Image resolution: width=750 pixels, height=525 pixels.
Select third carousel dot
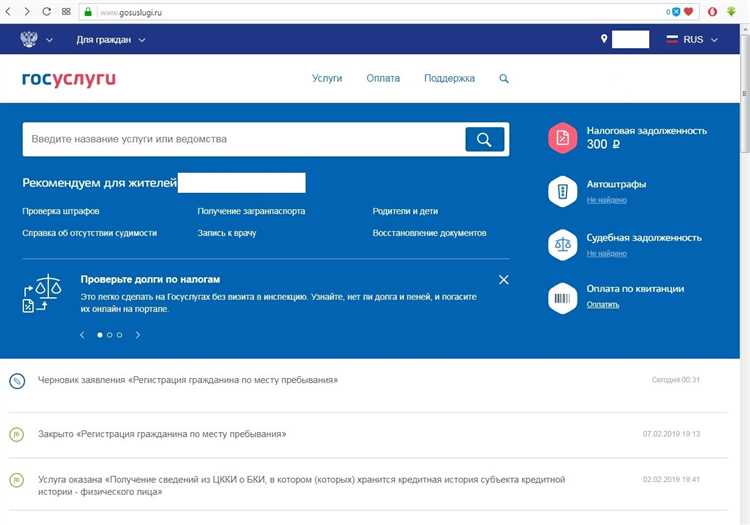120,335
